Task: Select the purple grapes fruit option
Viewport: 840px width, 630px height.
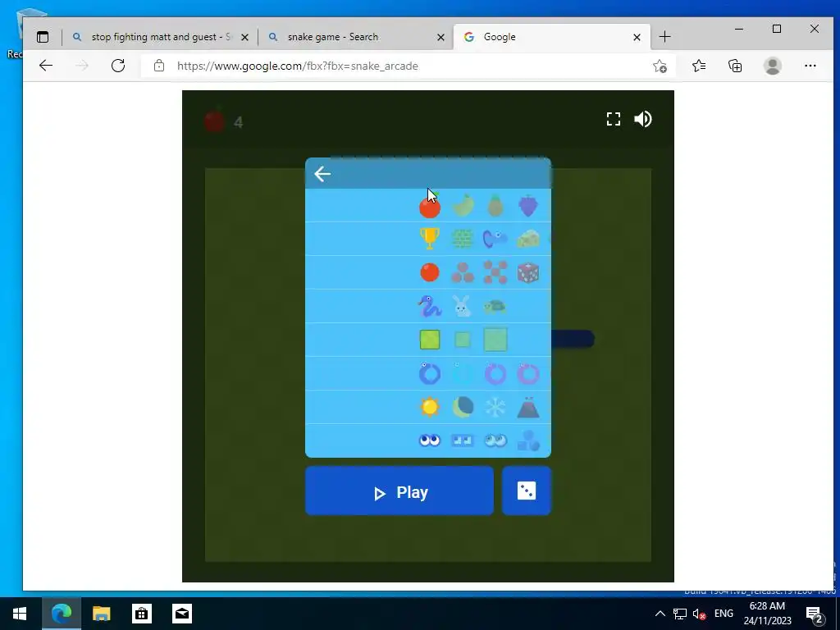Action: pyautogui.click(x=528, y=206)
